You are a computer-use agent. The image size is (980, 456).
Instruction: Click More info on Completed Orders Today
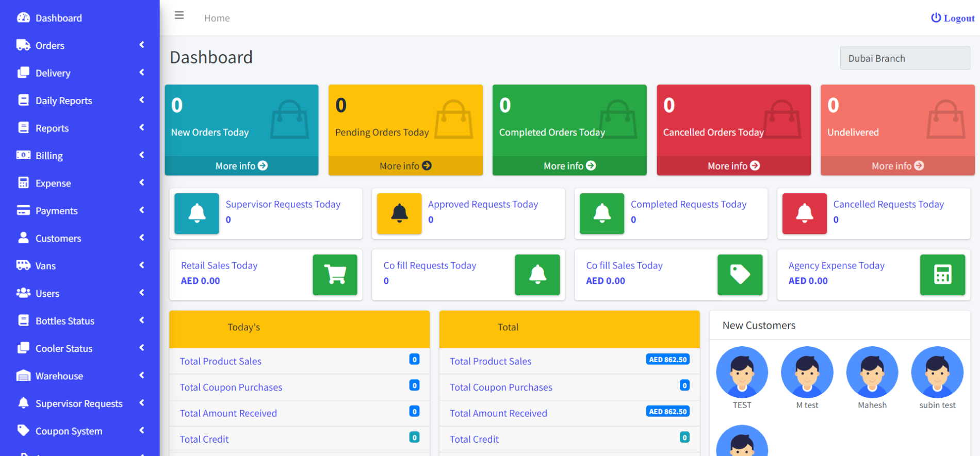click(569, 166)
